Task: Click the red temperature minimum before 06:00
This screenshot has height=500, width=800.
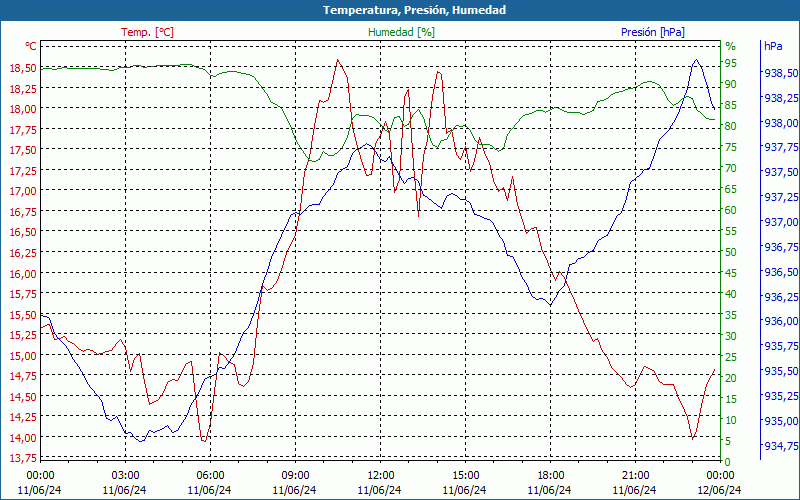Action: point(204,441)
